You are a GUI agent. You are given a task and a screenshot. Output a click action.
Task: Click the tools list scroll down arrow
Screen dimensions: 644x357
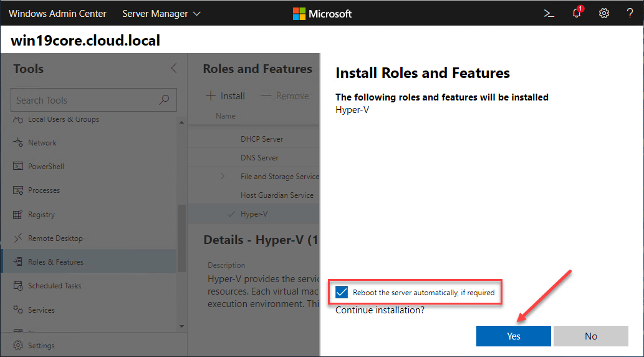(x=181, y=326)
